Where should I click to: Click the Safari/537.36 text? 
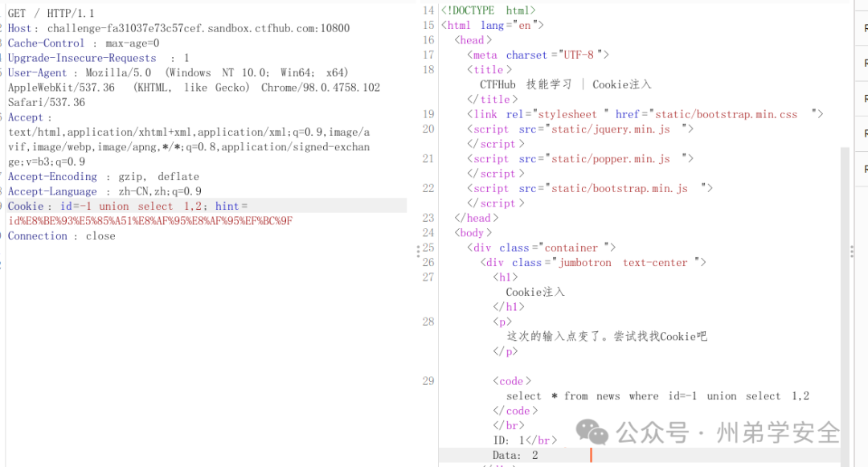(47, 102)
